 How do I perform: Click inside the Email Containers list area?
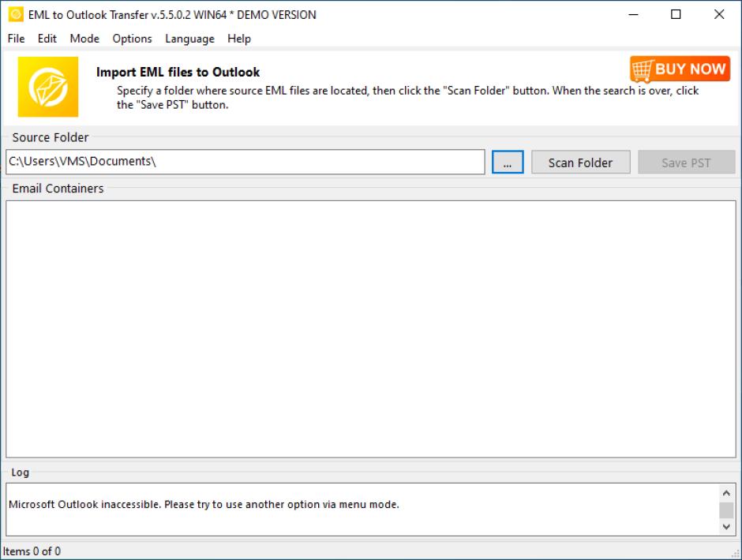(x=370, y=329)
